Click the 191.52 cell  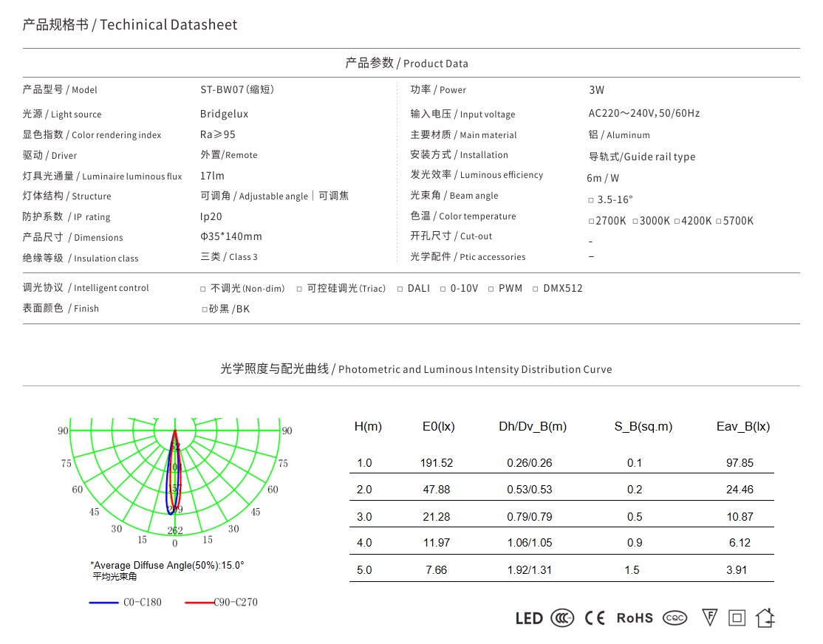click(436, 463)
